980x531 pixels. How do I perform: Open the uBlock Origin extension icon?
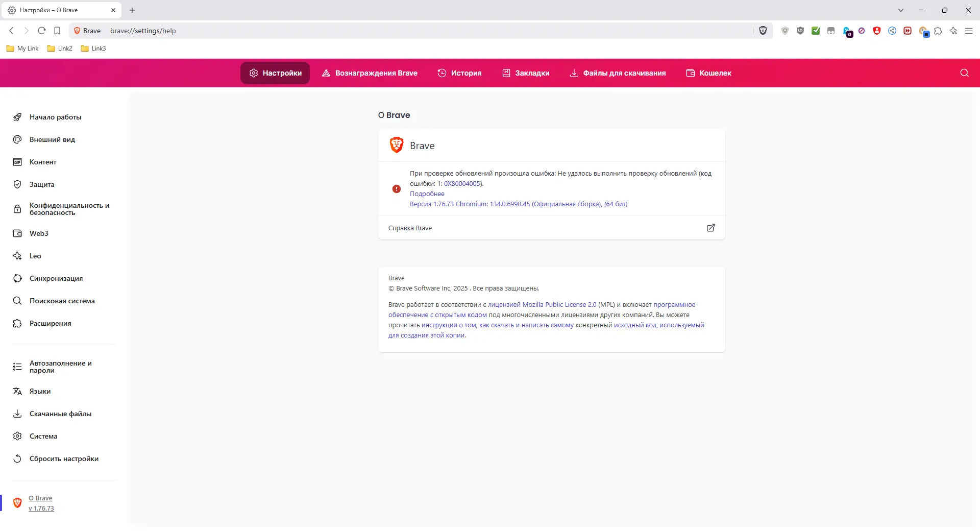[800, 31]
